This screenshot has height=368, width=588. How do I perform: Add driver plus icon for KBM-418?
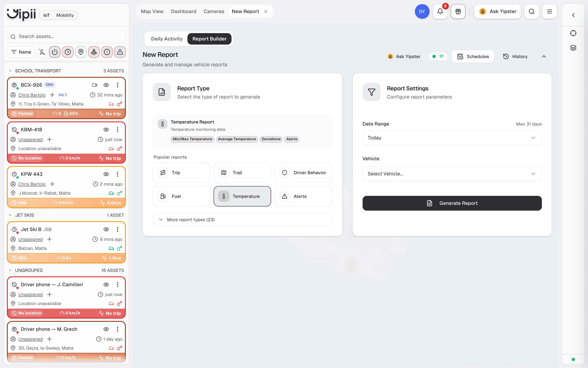(49, 139)
